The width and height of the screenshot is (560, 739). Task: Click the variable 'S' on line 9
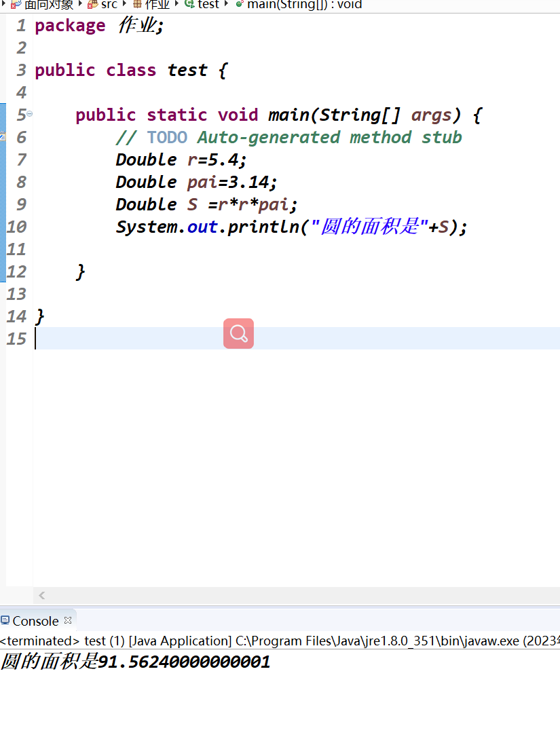point(192,204)
